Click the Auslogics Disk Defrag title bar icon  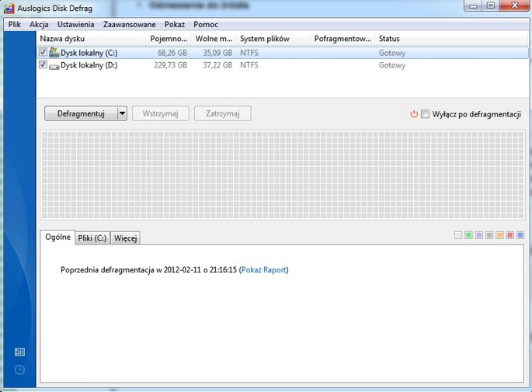(x=9, y=8)
